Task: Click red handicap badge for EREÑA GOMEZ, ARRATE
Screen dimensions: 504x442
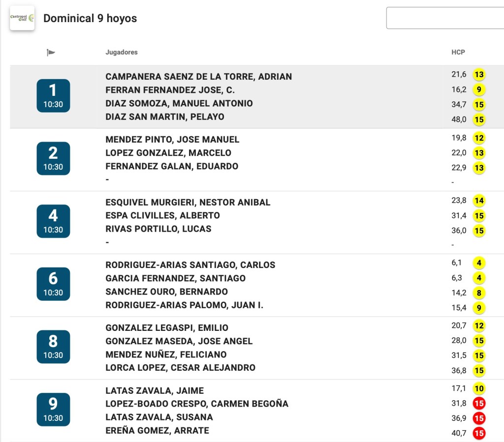Action: tap(479, 433)
